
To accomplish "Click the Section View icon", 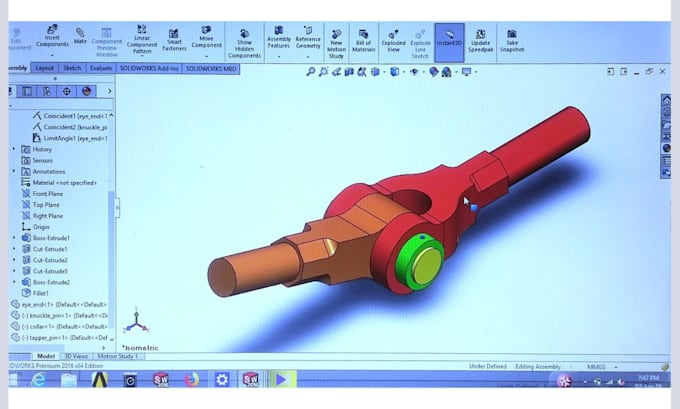I will coord(349,72).
